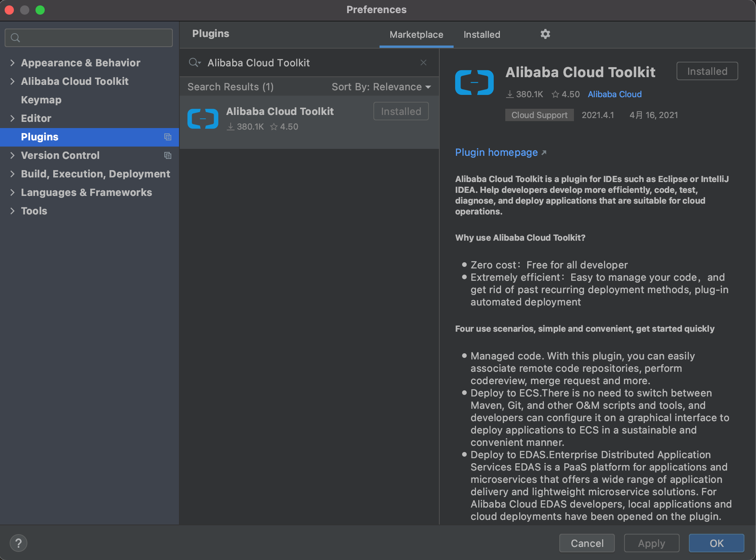Switch to the Marketplace tab
This screenshot has height=560, width=756.
pos(416,35)
